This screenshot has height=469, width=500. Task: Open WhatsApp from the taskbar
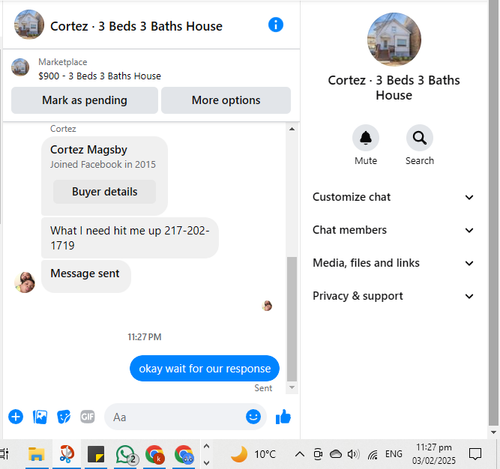pyautogui.click(x=125, y=454)
